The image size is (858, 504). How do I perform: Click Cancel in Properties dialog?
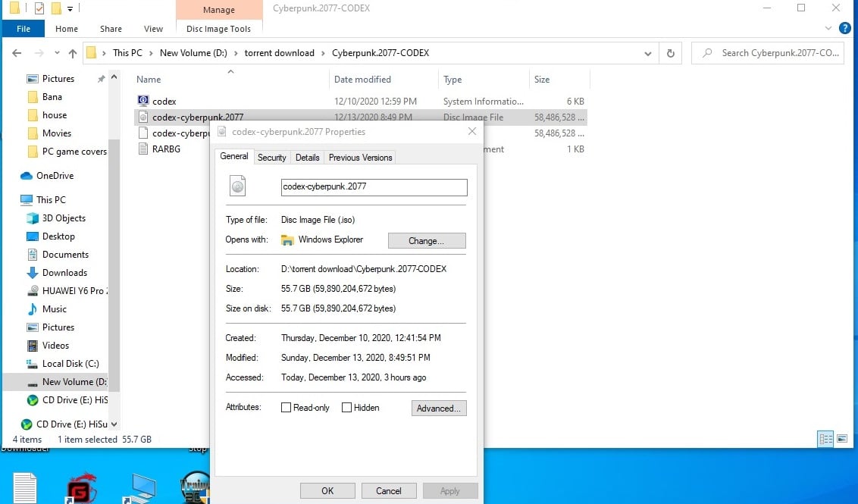tap(389, 491)
